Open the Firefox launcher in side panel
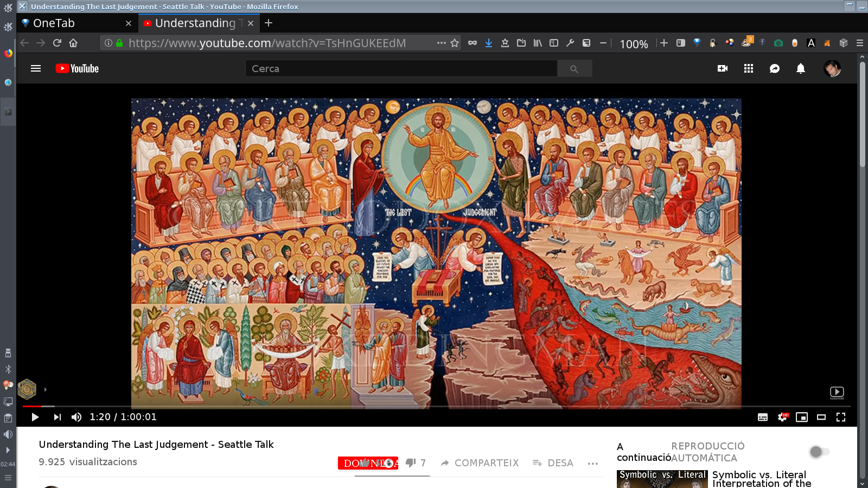 click(x=8, y=53)
